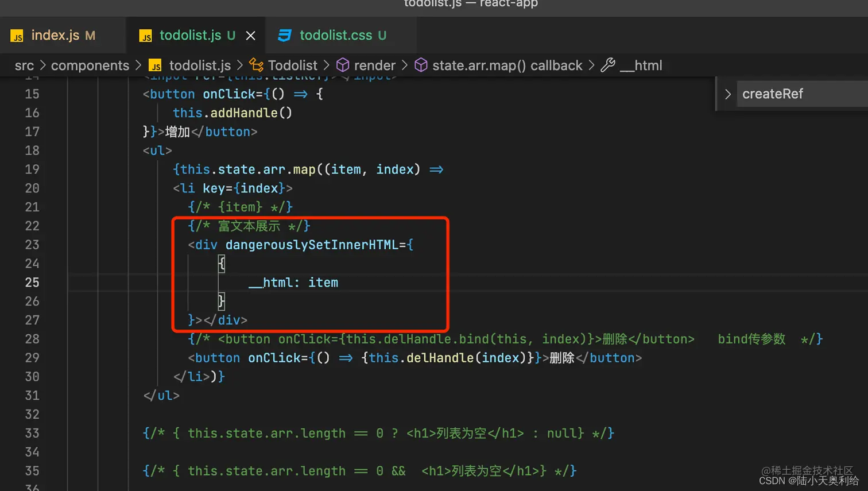Screen dimensions: 868x491
Task: Click the 富文本展示 comment text
Action: coord(249,226)
